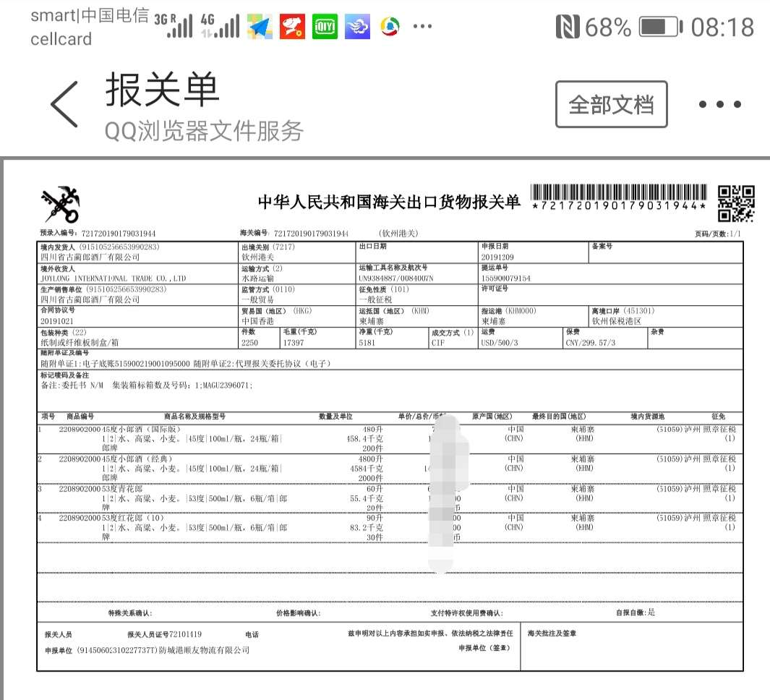770x700 pixels.
Task: Select item 45度小郎酒（经典）
Action: point(137,458)
